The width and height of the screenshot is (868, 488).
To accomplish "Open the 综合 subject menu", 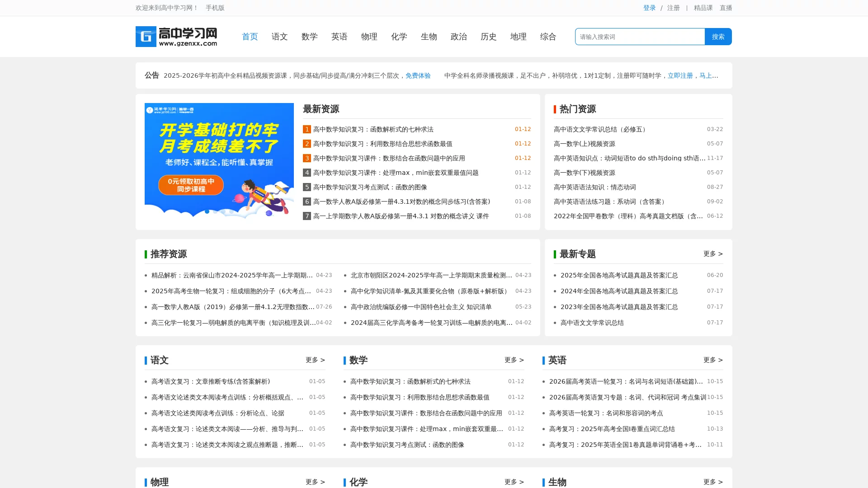I will (548, 37).
